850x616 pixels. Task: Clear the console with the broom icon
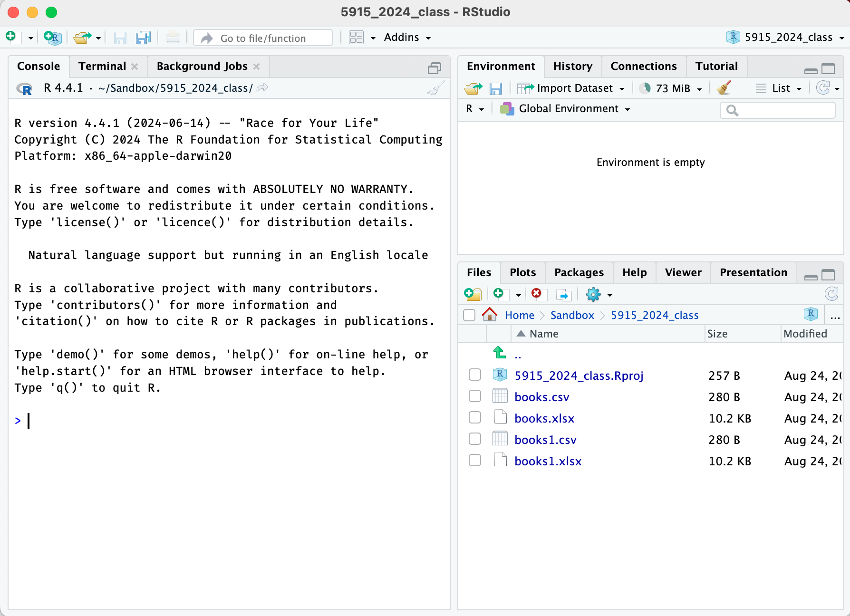(x=436, y=88)
